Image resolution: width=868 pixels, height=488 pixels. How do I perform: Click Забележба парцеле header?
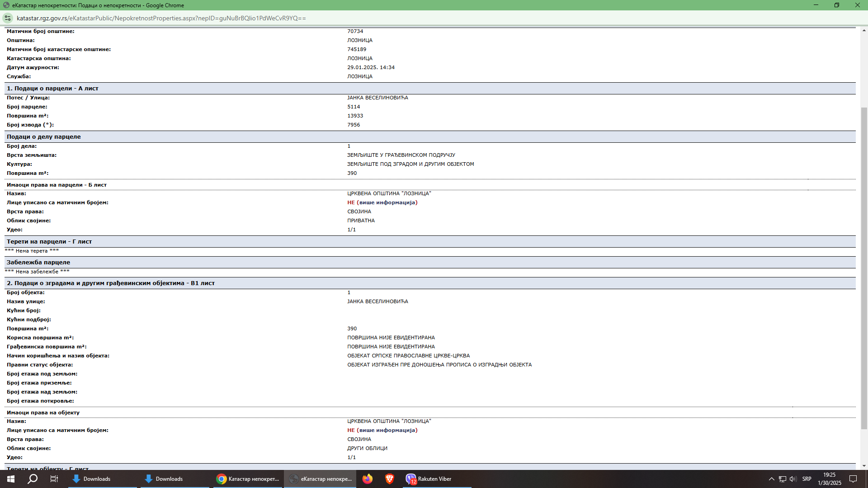[x=430, y=263]
